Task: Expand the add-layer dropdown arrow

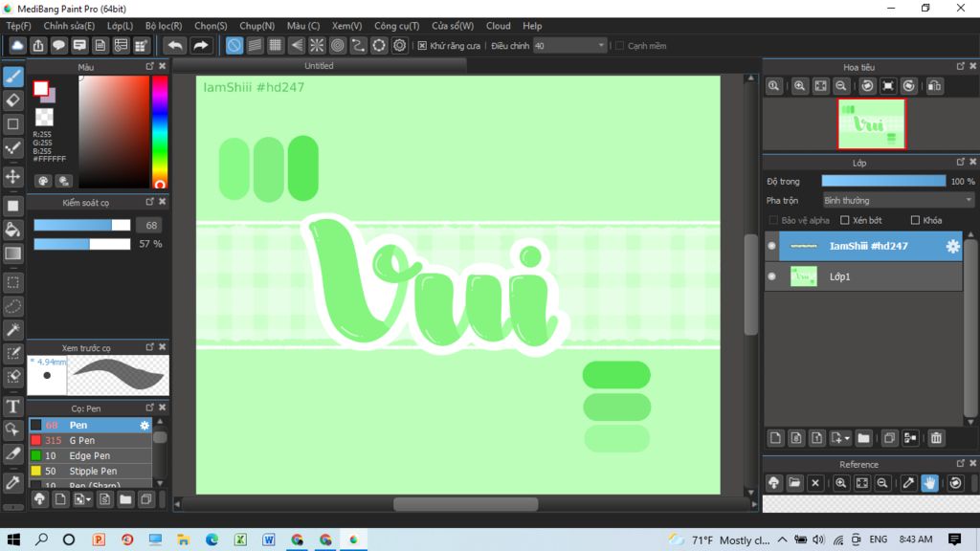Action: point(847,438)
